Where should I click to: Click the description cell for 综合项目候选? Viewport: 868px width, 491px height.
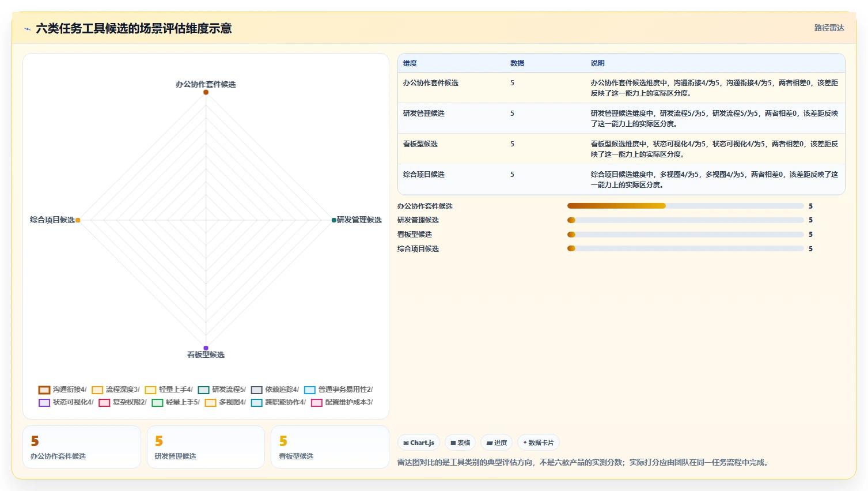714,179
